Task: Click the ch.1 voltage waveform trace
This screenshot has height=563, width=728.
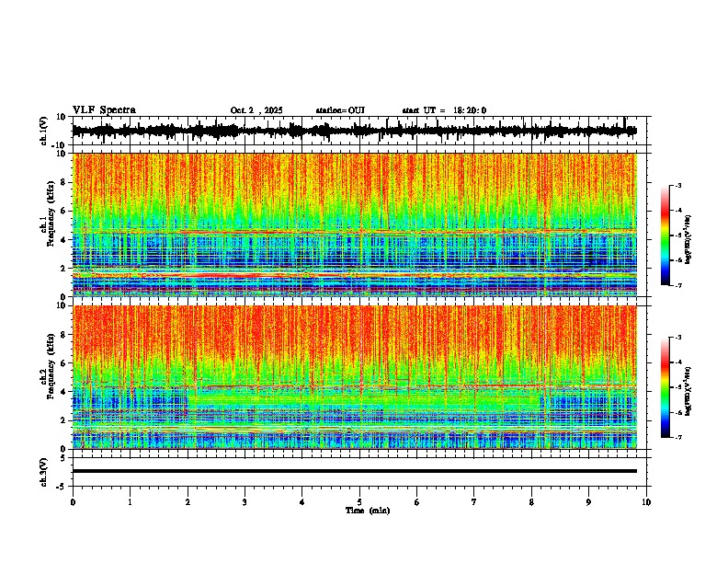Action: [354, 131]
